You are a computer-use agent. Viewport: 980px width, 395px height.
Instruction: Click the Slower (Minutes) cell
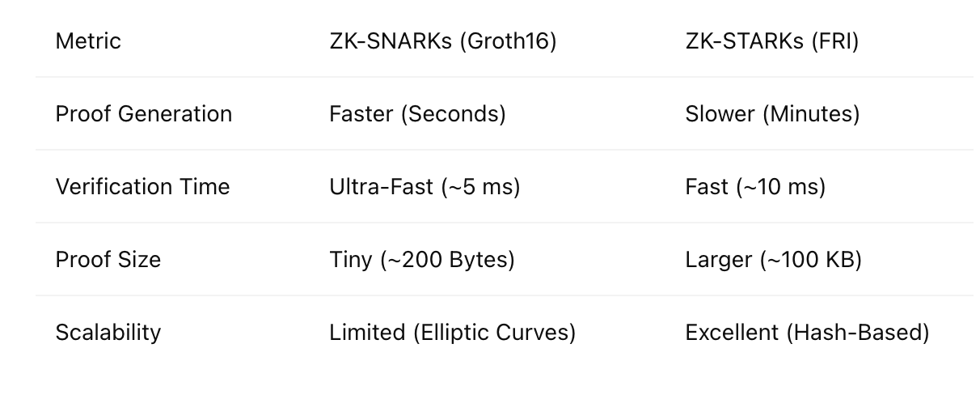coord(772,114)
